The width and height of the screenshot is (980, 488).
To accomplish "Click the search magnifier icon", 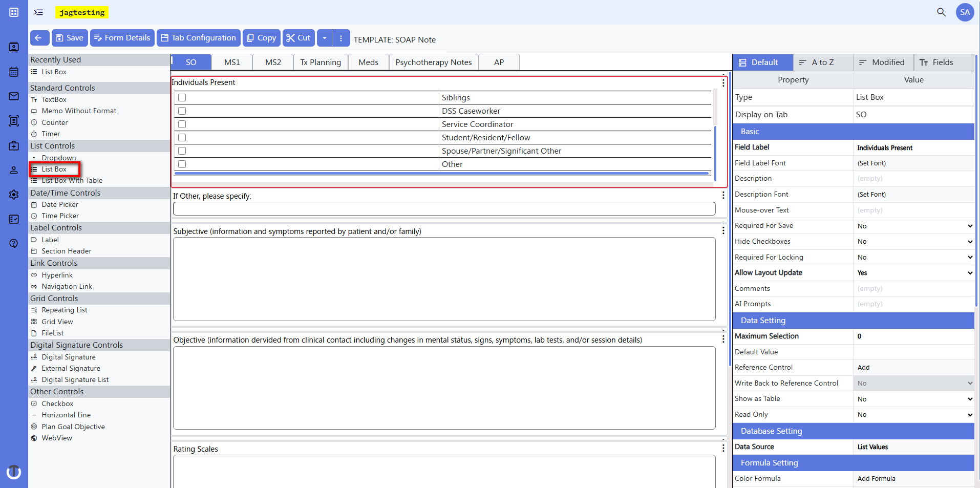I will coord(941,12).
